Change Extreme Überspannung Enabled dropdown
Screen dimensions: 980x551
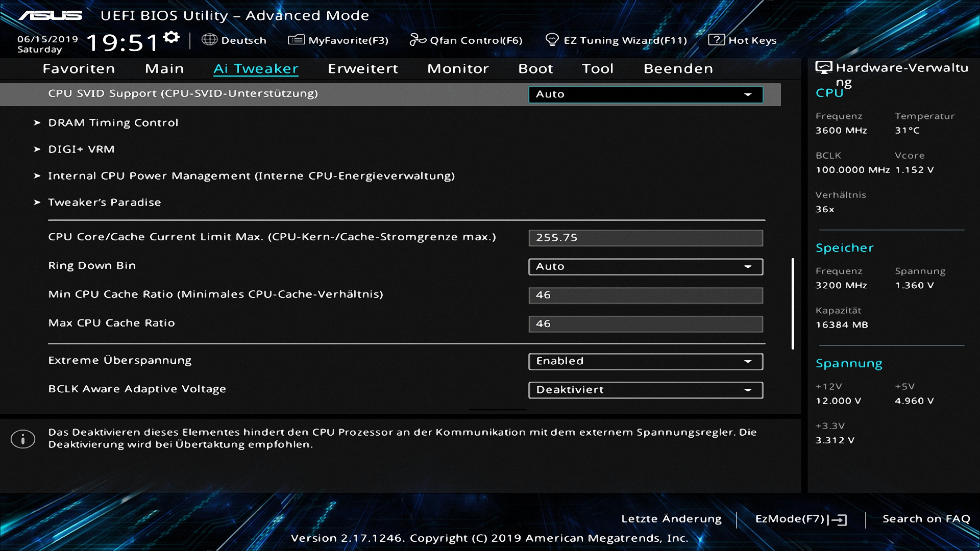pyautogui.click(x=645, y=361)
